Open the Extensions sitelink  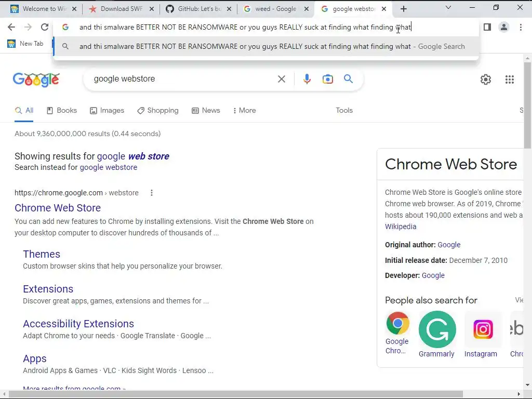pos(48,289)
